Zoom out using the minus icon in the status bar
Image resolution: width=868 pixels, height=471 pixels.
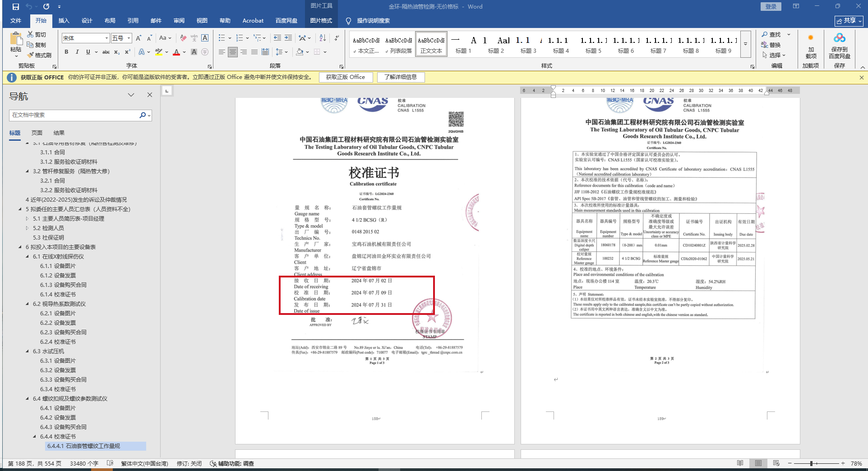[x=790, y=463]
